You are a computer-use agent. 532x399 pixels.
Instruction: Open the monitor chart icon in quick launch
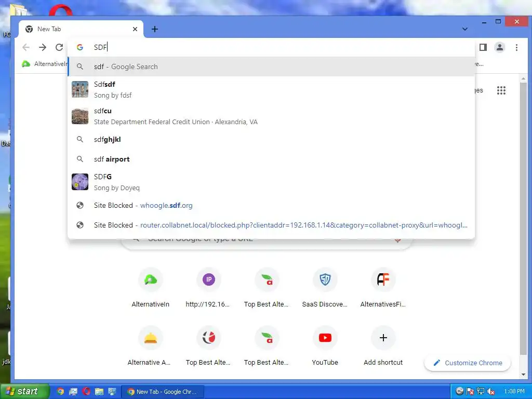pyautogui.click(x=73, y=392)
